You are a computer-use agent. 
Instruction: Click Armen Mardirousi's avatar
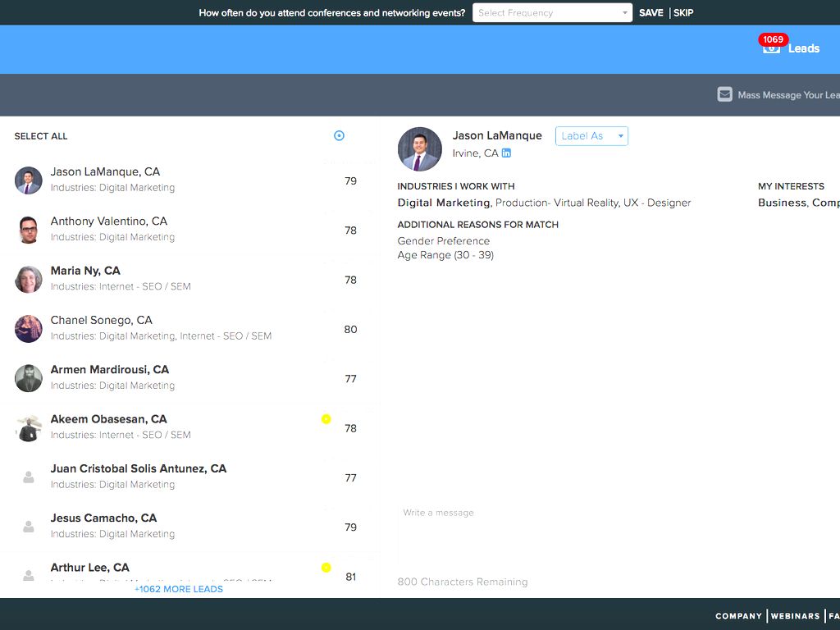tap(29, 378)
